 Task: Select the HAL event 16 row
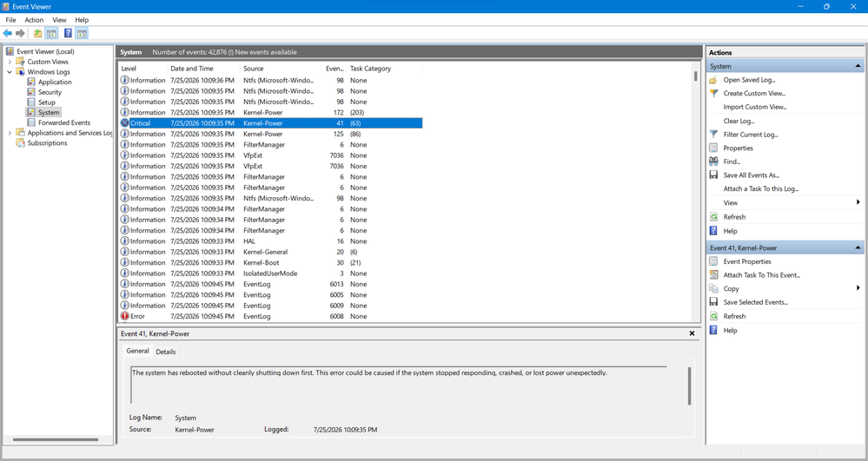[271, 241]
